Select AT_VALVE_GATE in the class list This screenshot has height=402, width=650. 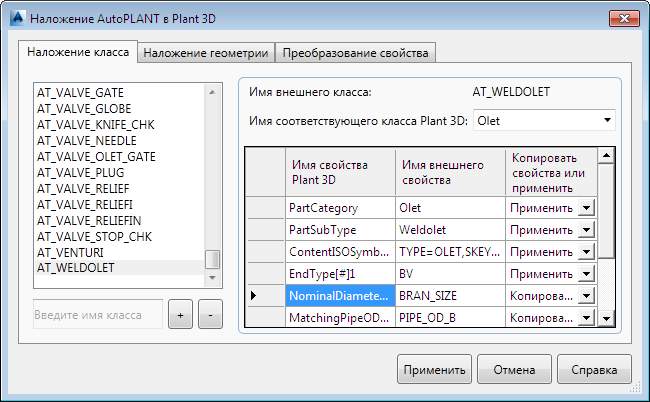point(119,92)
